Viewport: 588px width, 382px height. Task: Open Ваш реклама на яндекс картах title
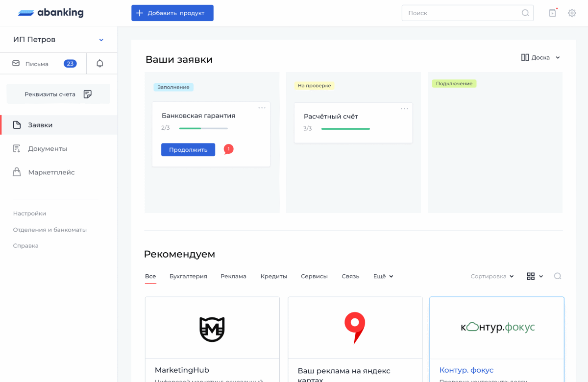click(x=344, y=375)
